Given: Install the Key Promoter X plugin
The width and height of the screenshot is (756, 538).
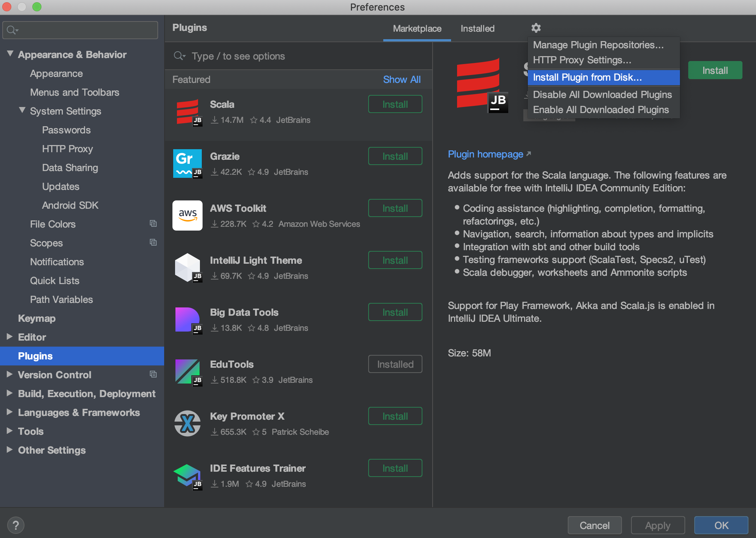Looking at the screenshot, I should [x=395, y=416].
